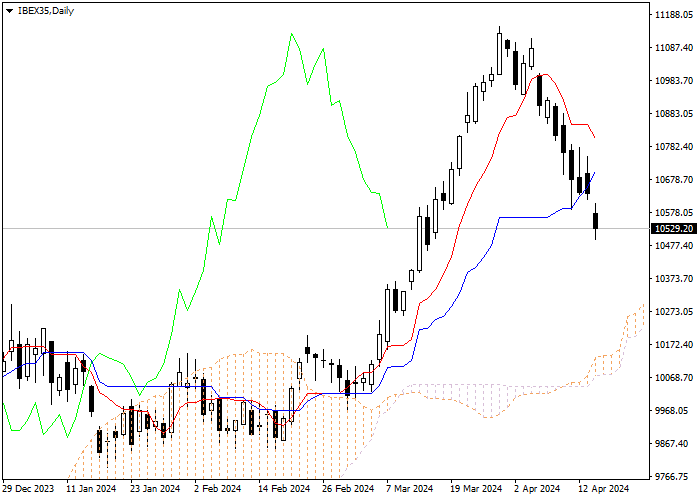Click the 14 Feb 2024 date label
This screenshot has width=700, height=500.
pyautogui.click(x=284, y=489)
